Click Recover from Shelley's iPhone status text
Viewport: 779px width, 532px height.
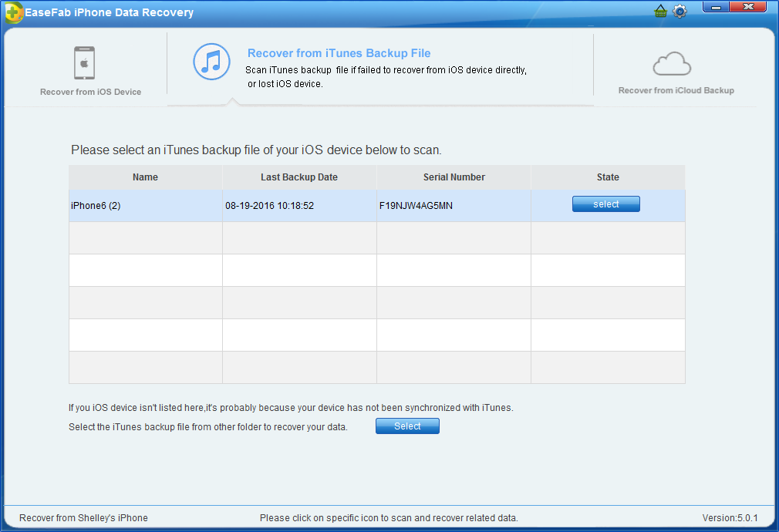(83, 518)
